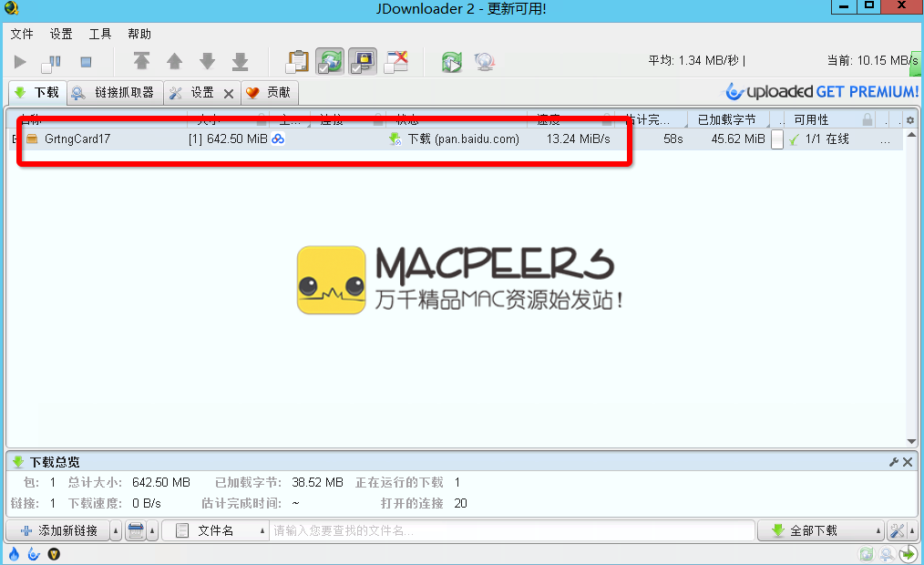
Task: Click the uploaded logo status bar icon
Action: coord(34,554)
